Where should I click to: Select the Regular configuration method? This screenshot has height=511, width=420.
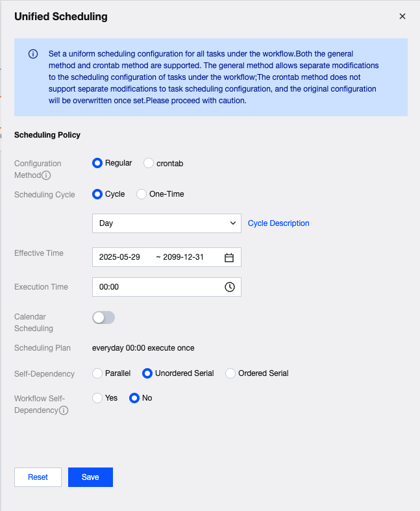(98, 164)
